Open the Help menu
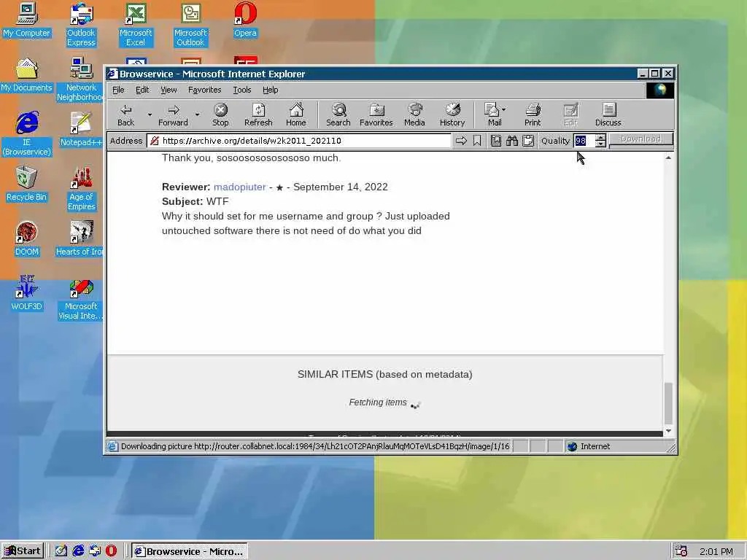Screen dimensions: 747x560 (x=270, y=90)
